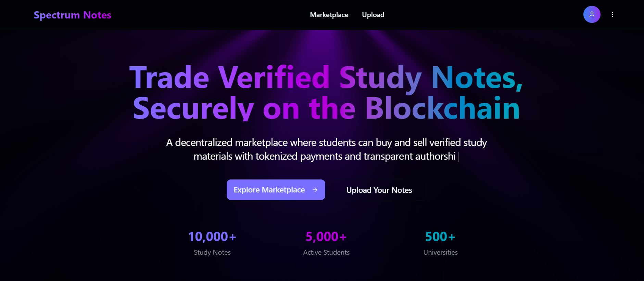This screenshot has width=644, height=281.
Task: Open the Upload nav item
Action: 373,15
